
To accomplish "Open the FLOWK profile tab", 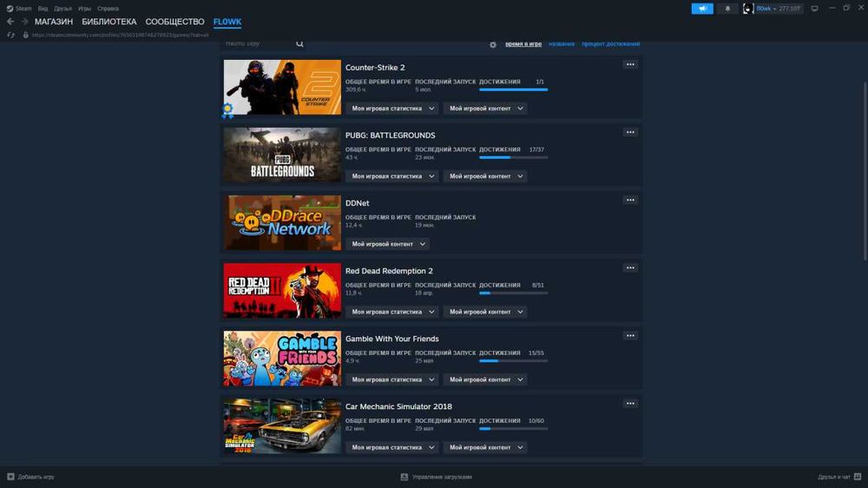I will [227, 22].
